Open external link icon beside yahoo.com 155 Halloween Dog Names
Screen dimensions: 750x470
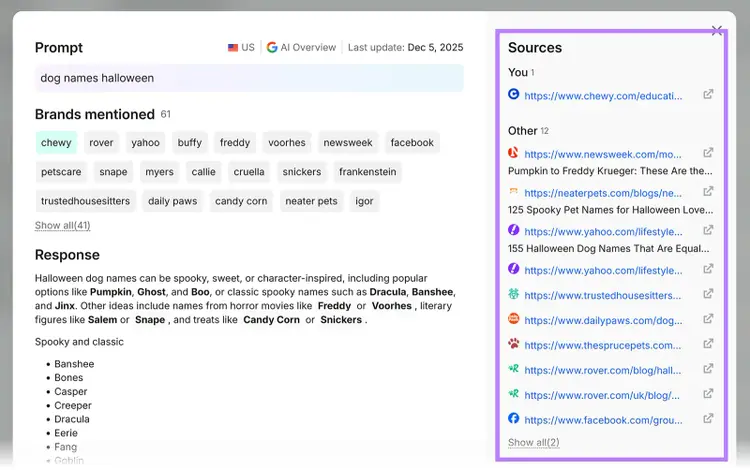click(708, 230)
